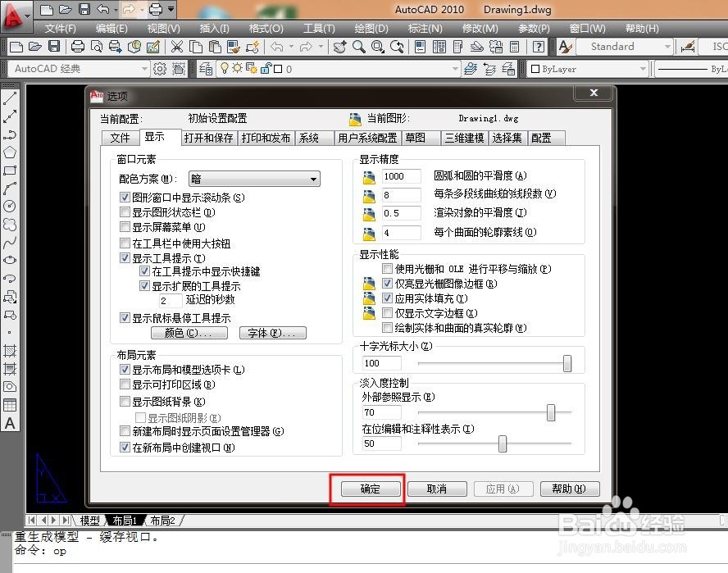Click the 十字光标大小 slider handle
This screenshot has height=573, width=728.
click(x=566, y=364)
